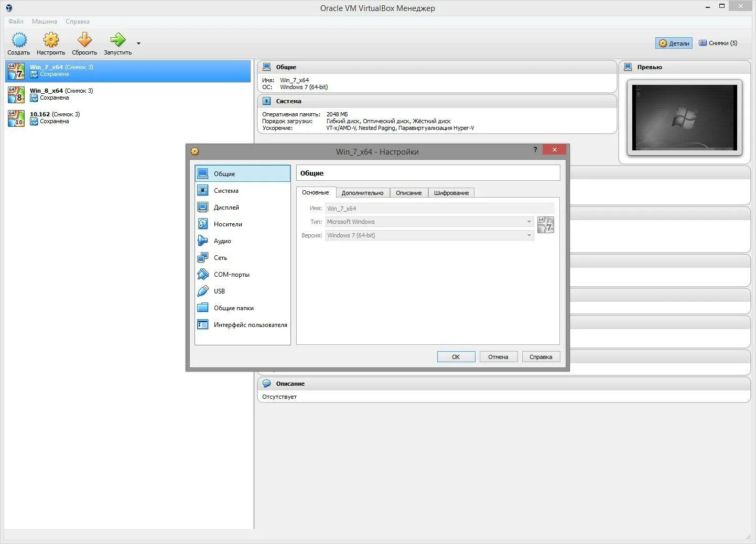Image resolution: width=756 pixels, height=544 pixels.
Task: Open the dropdown arrow next to Запустить
Action: point(138,43)
